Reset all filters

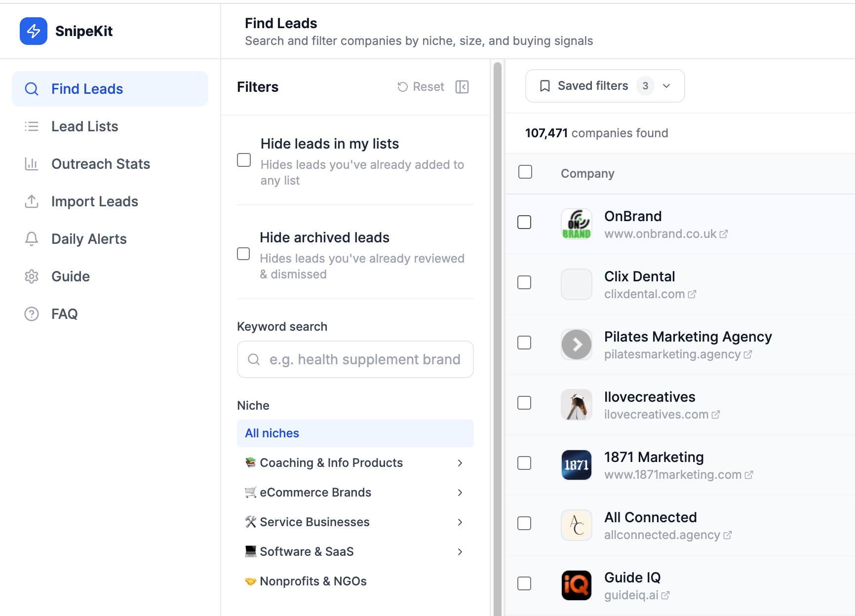click(x=421, y=87)
